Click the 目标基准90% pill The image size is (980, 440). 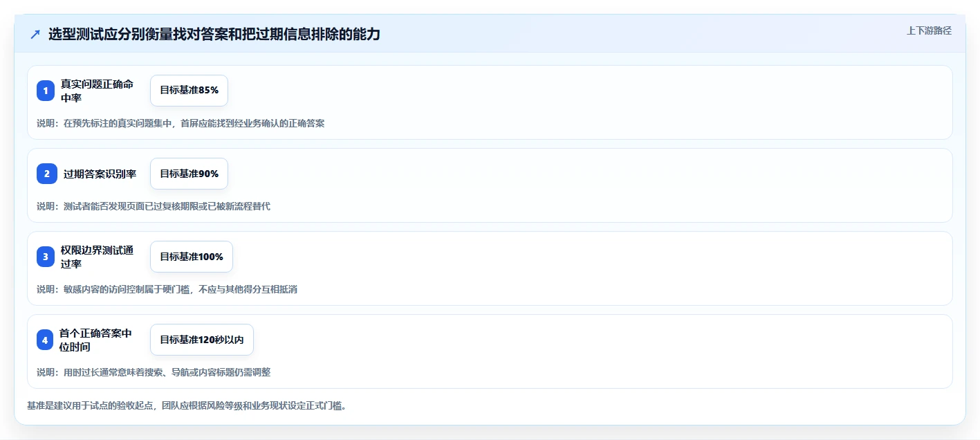coord(189,174)
